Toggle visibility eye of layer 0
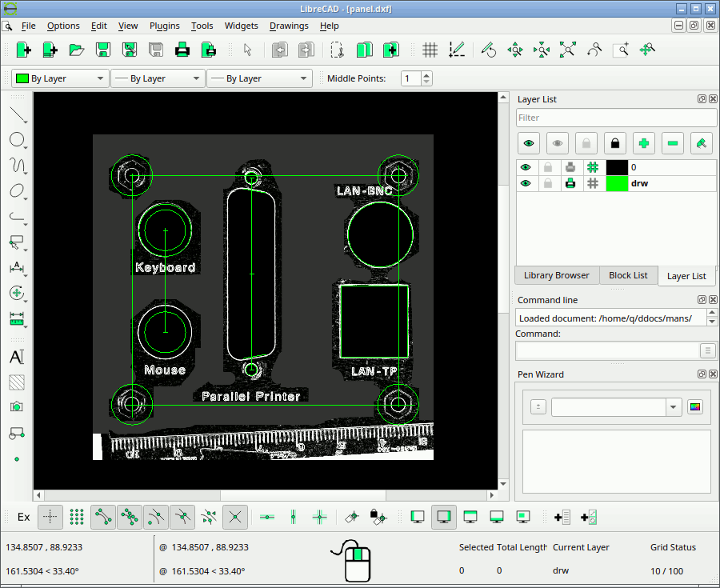 pos(526,167)
